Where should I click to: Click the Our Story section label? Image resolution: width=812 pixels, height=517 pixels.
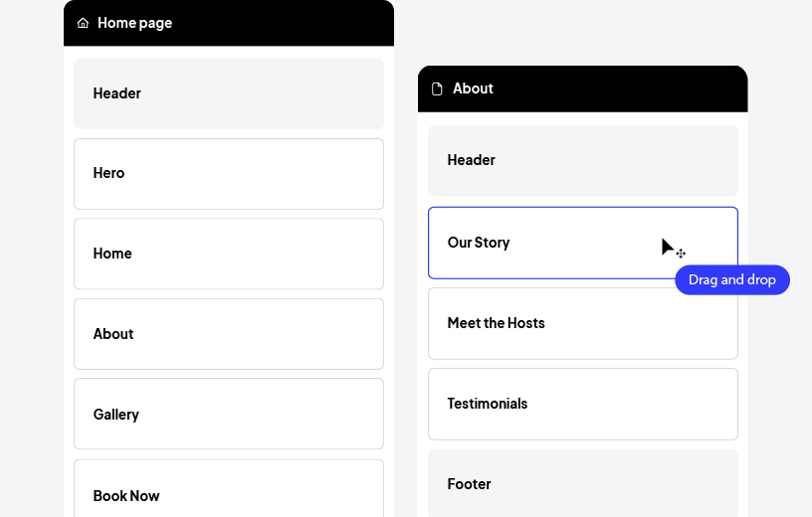[x=479, y=243]
